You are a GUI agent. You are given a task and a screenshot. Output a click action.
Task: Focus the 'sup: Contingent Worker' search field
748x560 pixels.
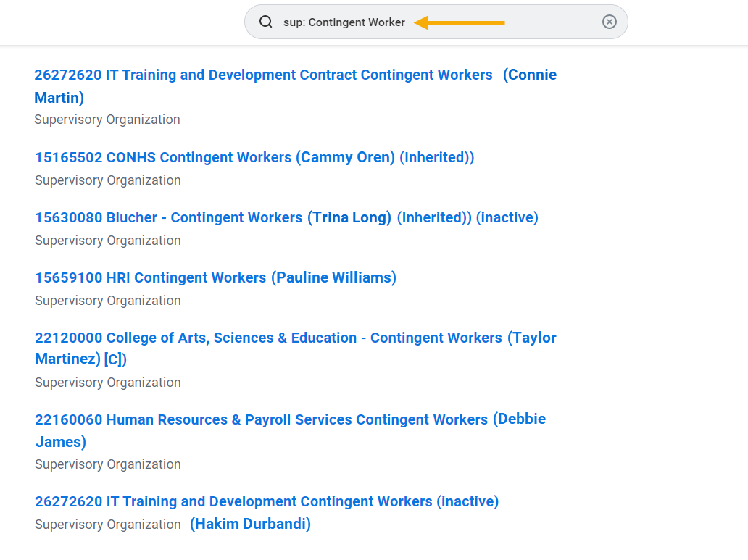pyautogui.click(x=344, y=22)
